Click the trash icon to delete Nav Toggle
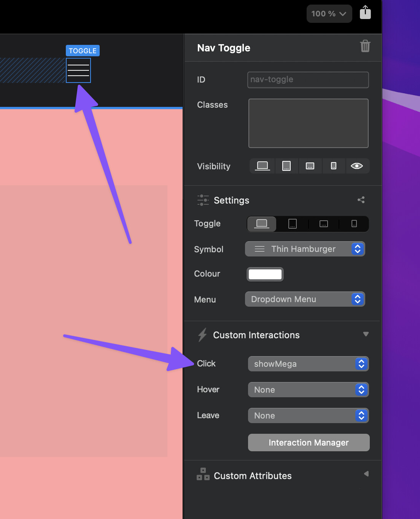This screenshot has height=519, width=420. pyautogui.click(x=365, y=46)
